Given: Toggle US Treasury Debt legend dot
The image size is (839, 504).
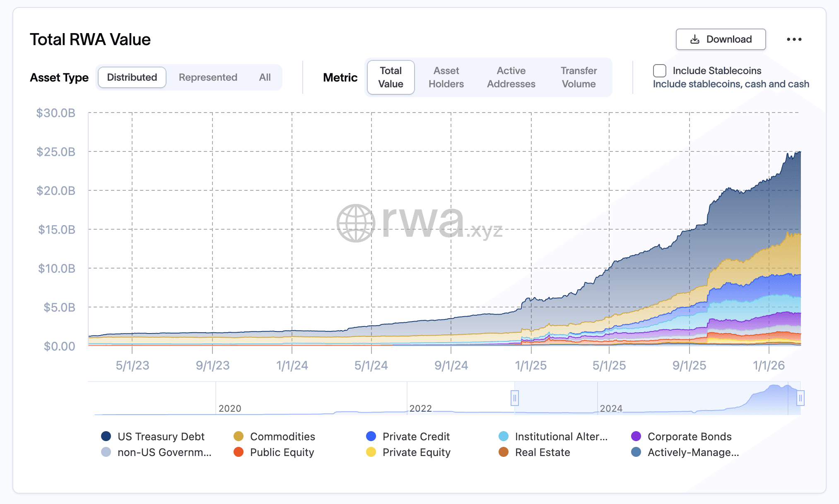Looking at the screenshot, I should 106,436.
